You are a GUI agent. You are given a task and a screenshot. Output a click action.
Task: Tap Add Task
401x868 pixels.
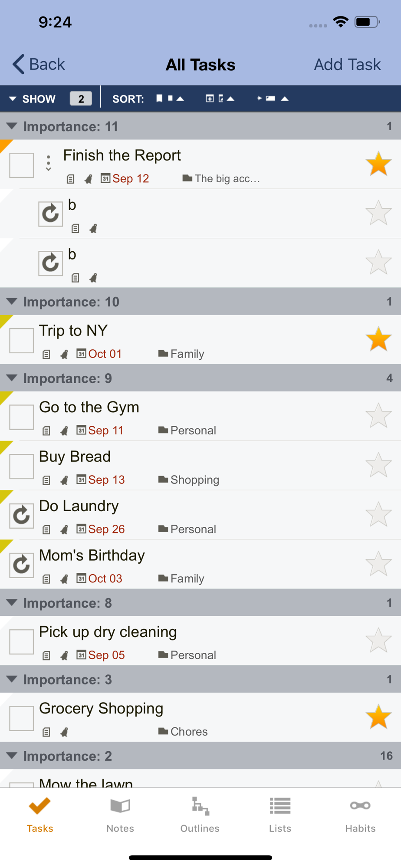347,64
